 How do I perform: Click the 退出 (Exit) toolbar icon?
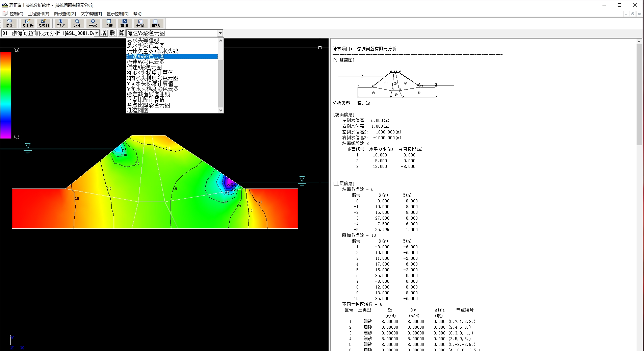coord(9,23)
